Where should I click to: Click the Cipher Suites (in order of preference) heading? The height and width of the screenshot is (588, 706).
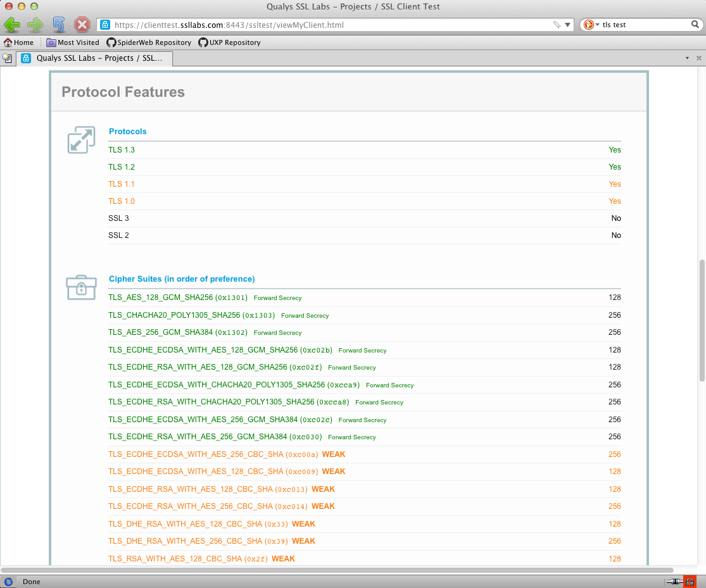click(182, 278)
